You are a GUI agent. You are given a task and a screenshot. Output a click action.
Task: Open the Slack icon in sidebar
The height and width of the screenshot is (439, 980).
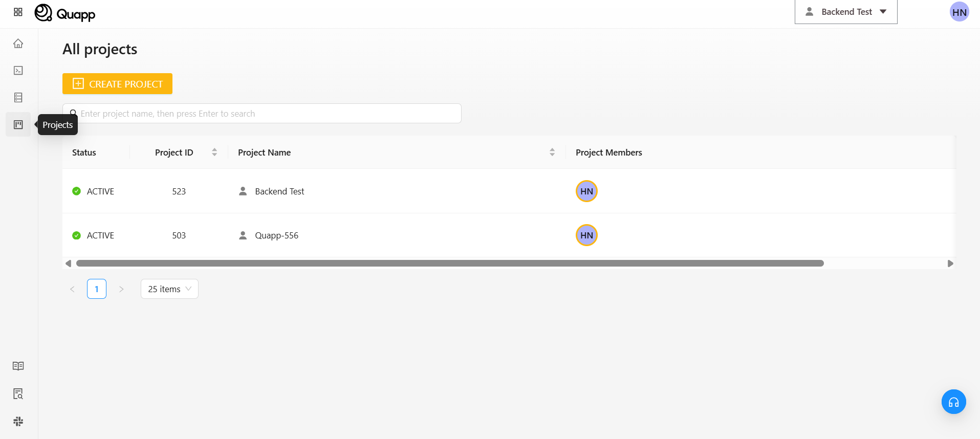point(18,421)
